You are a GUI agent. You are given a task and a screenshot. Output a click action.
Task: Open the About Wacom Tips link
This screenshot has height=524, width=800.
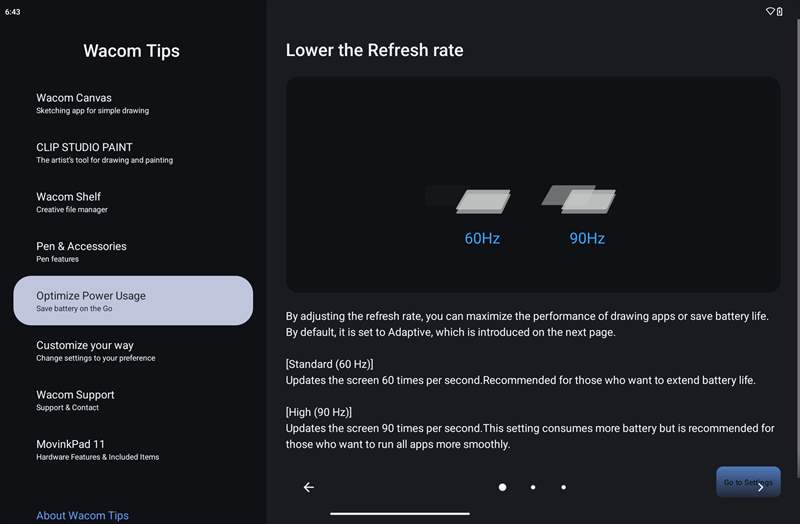(82, 516)
